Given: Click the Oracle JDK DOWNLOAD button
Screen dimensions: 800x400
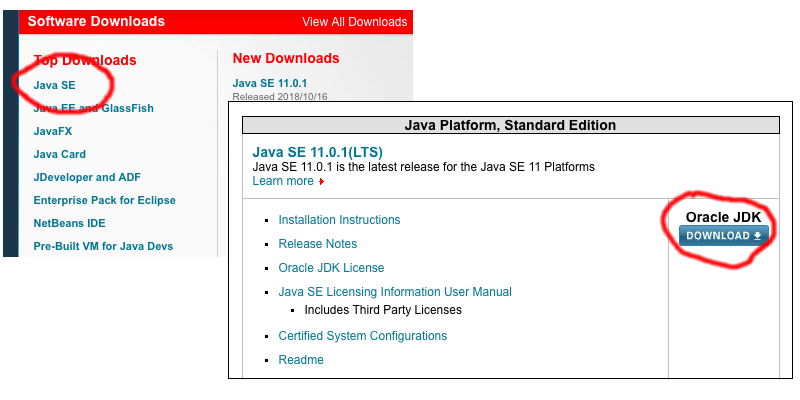Looking at the screenshot, I should tap(723, 236).
